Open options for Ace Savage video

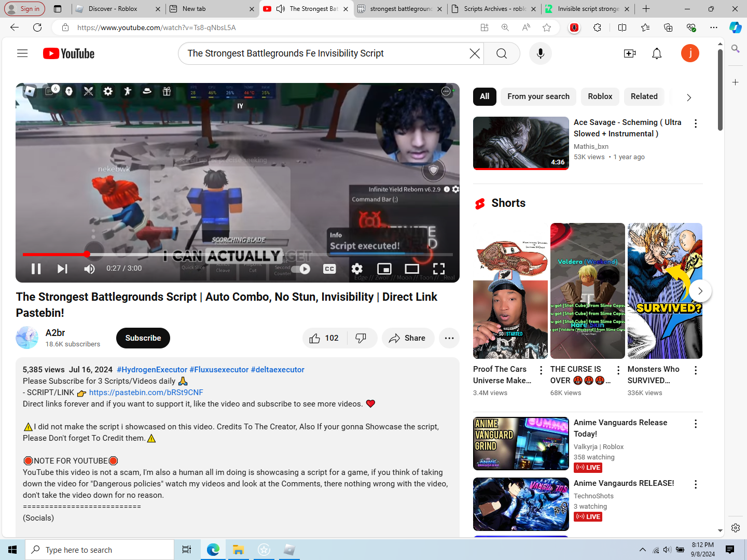point(696,123)
